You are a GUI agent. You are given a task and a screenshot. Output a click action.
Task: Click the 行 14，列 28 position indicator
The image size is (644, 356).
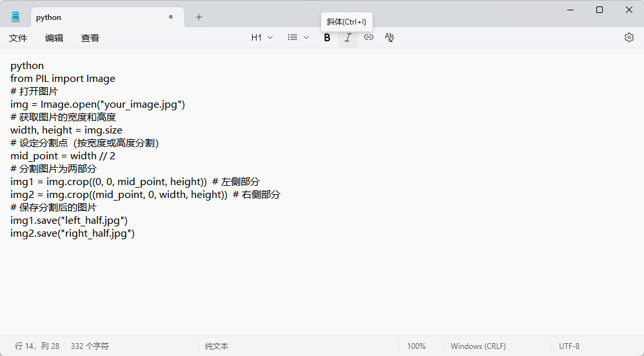click(37, 346)
